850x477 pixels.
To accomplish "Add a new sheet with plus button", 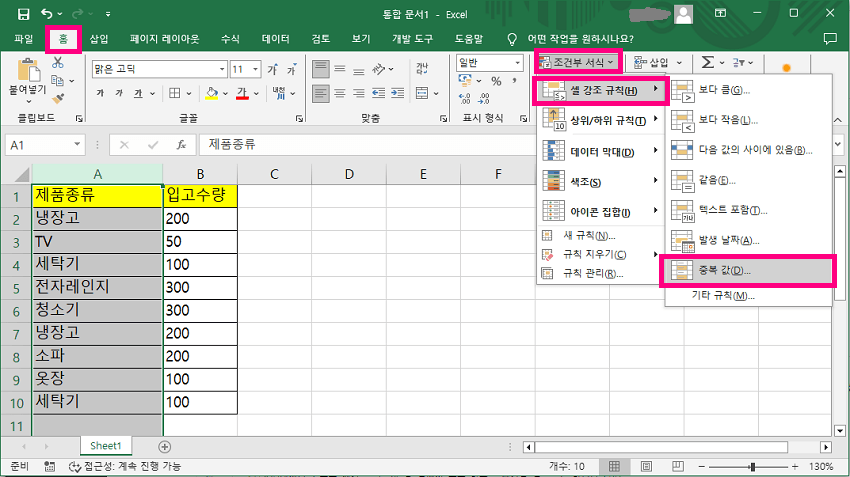I will coord(165,447).
